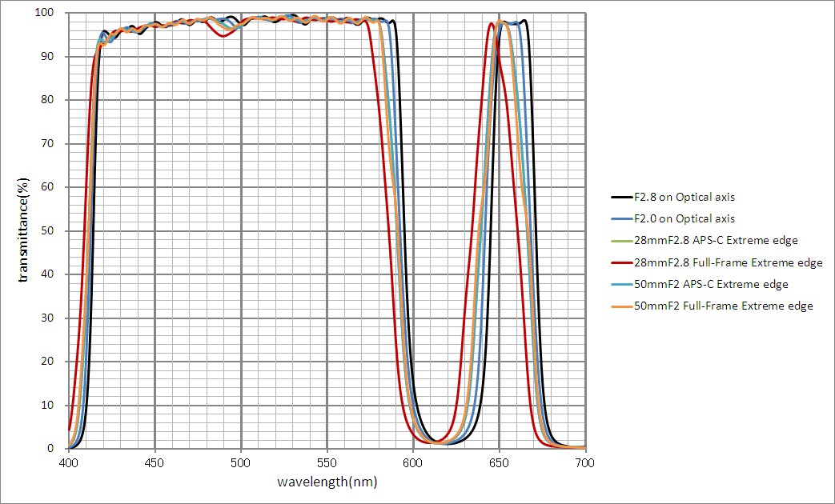Select 'F2.8 on Optical axis' legend text
Image resolution: width=835 pixels, height=504 pixels.
click(684, 197)
